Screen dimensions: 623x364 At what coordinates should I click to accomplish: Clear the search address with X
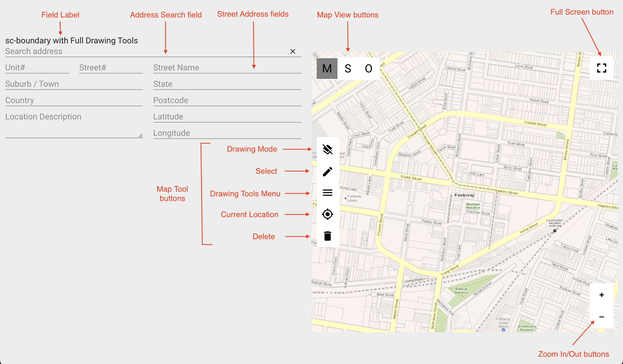point(293,51)
